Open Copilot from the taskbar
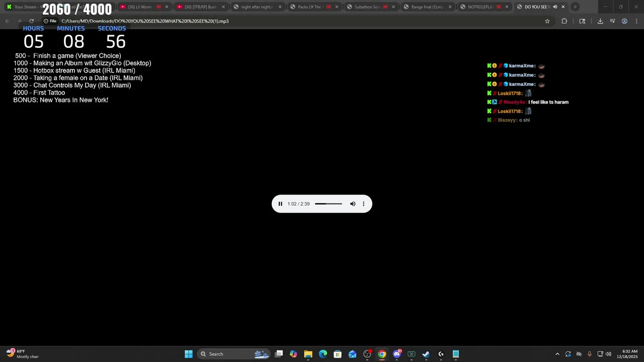This screenshot has height=362, width=644. (293, 354)
